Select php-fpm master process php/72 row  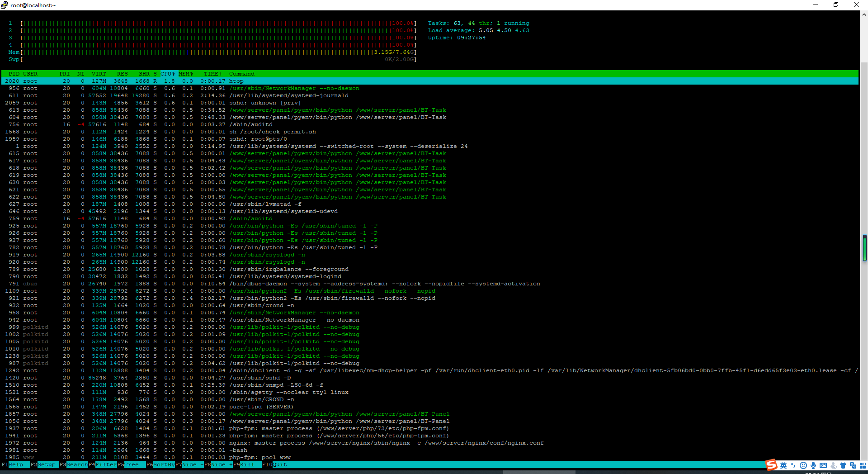(430, 428)
